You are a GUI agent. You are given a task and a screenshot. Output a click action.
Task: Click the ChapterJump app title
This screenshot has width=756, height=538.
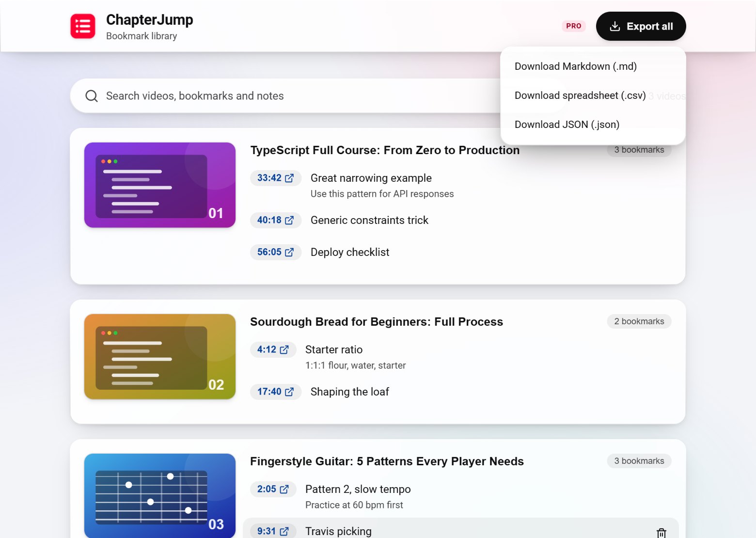[x=150, y=19]
